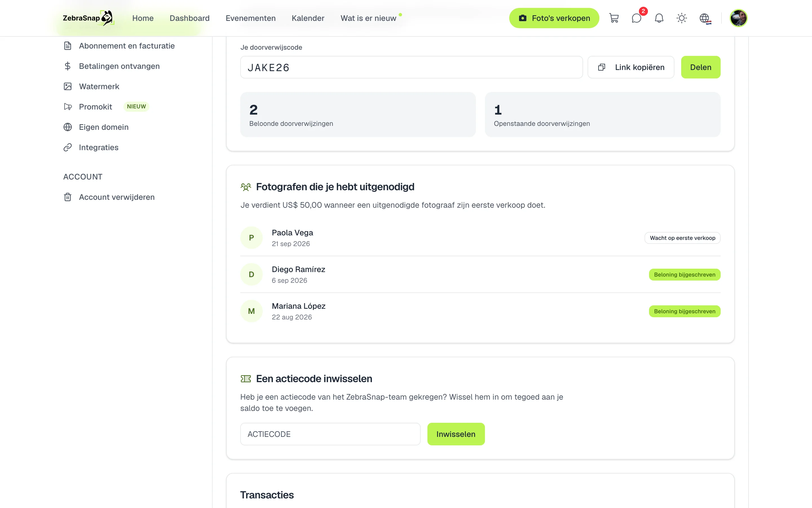
Task: Focus the ACTIECODE input field
Action: [330, 434]
